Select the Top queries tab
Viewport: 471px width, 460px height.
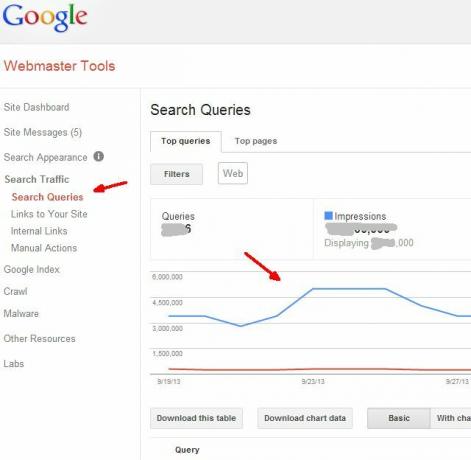(186, 141)
